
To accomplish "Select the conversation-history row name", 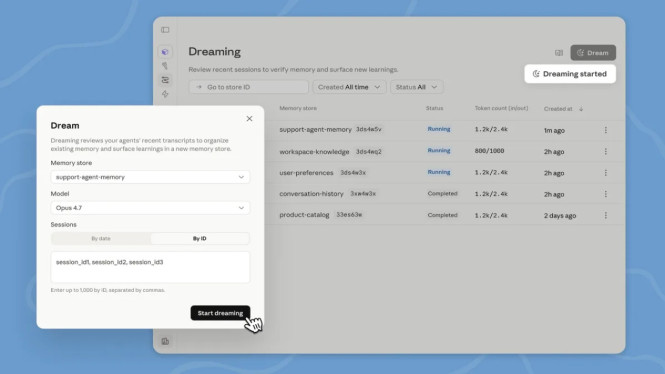I will click(311, 193).
